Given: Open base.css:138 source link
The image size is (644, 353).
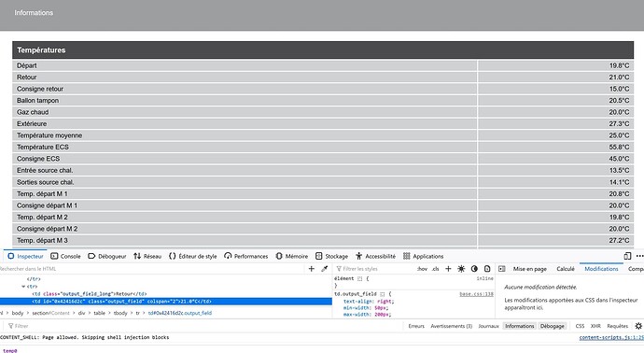Looking at the screenshot, I should [476, 294].
